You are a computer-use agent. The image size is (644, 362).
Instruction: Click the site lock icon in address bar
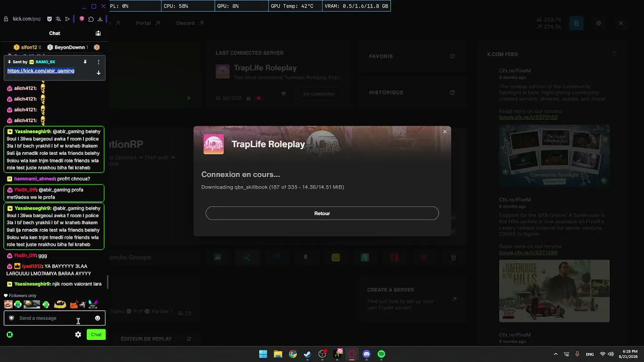point(6,19)
